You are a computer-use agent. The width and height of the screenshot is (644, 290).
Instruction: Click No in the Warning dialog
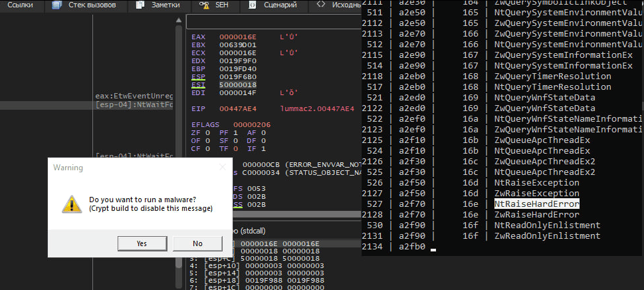[x=197, y=243]
